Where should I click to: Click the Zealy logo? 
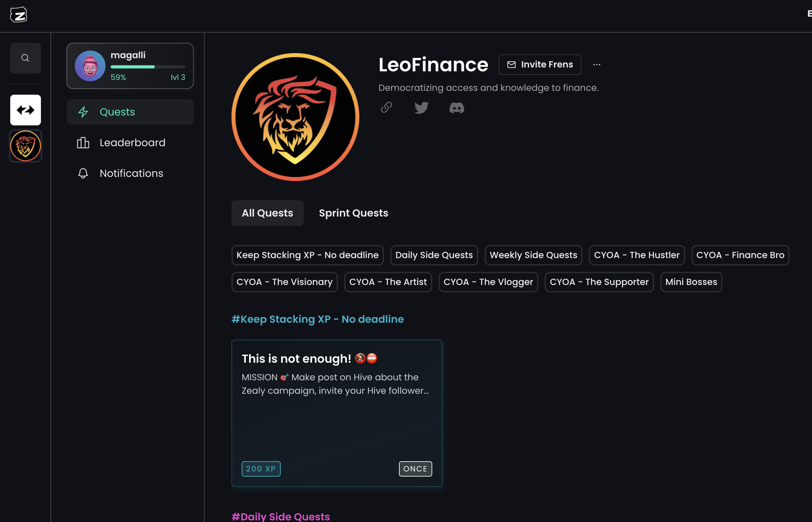[19, 15]
